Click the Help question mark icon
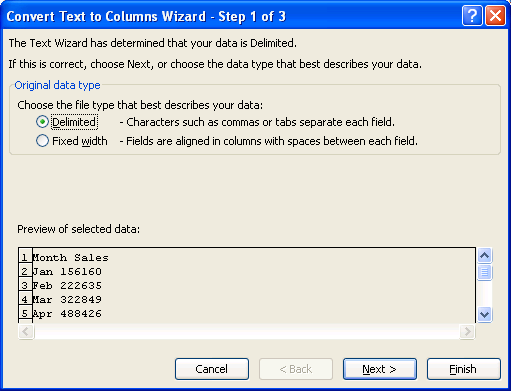Image resolution: width=511 pixels, height=391 pixels. (472, 16)
